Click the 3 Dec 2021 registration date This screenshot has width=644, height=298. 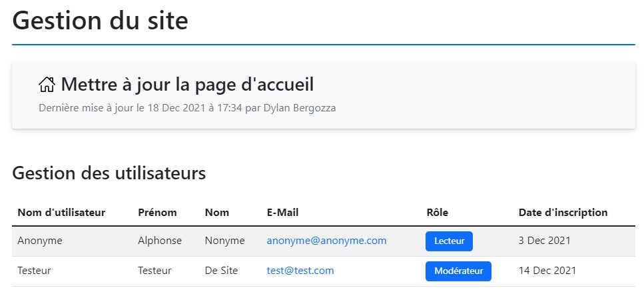(544, 241)
